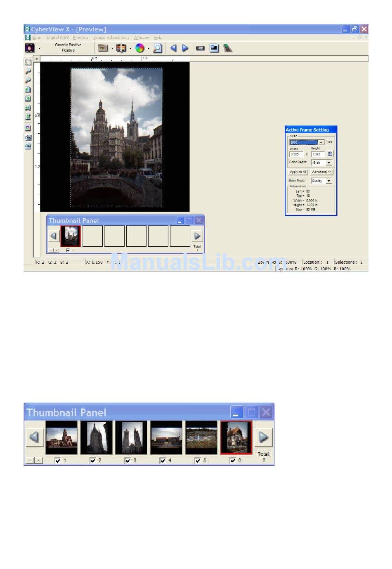Click the rotate right icon in side toolbar
The width and height of the screenshot is (392, 569).
pyautogui.click(x=28, y=99)
